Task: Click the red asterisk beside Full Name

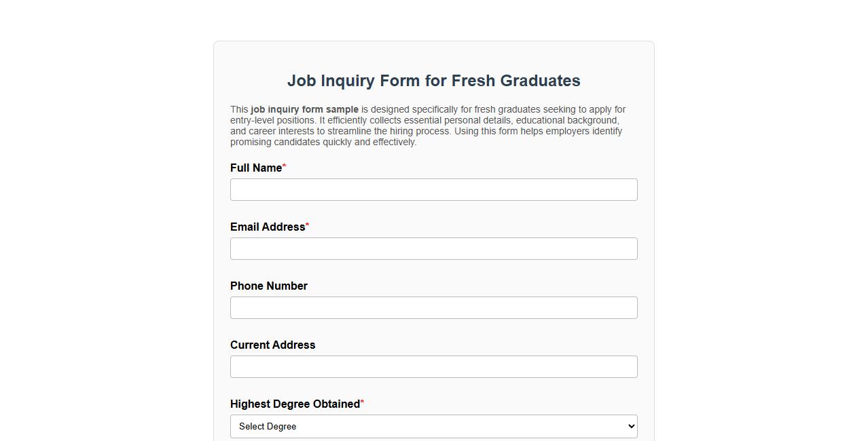Action: (x=283, y=165)
